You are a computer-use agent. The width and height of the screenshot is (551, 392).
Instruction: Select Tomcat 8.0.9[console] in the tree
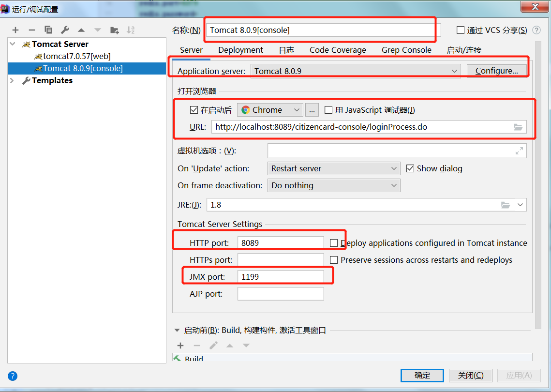[87, 68]
